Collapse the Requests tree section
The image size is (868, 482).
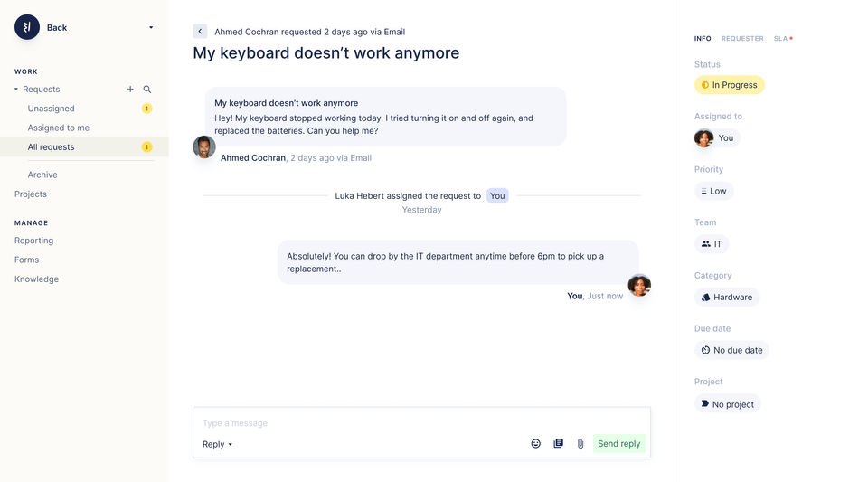click(16, 90)
